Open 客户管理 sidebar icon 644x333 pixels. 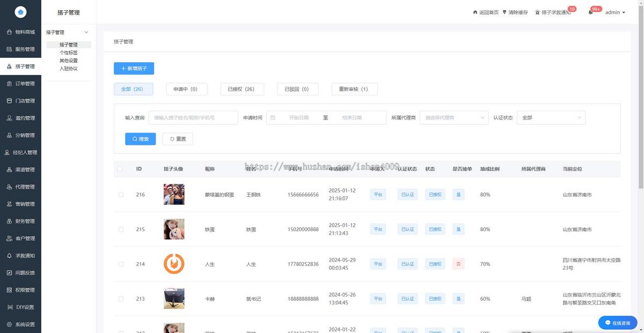[10, 238]
